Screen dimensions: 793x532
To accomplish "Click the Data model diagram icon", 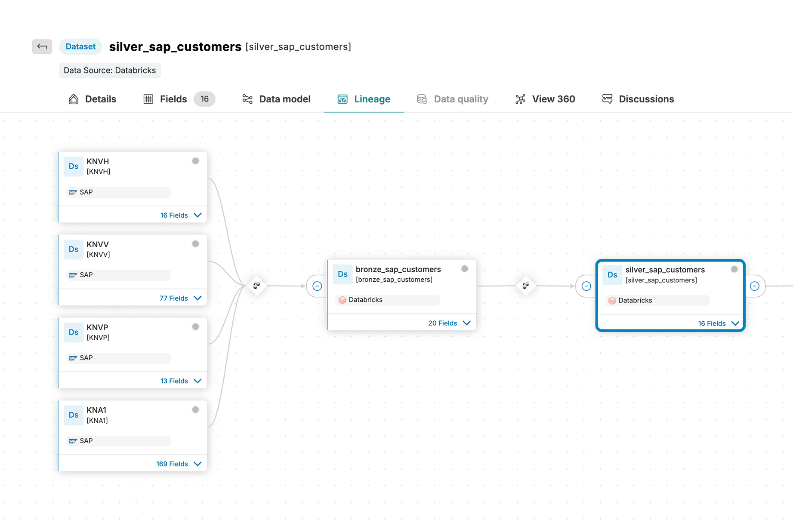I will click(x=247, y=99).
